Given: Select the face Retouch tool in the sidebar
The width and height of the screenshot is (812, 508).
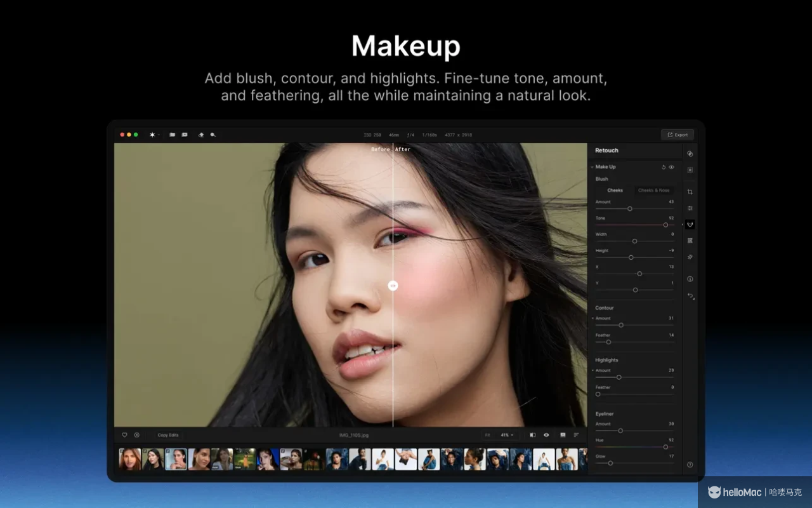Looking at the screenshot, I should point(690,224).
